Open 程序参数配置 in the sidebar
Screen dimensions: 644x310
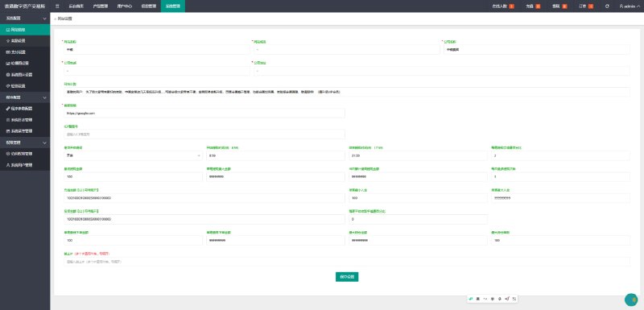(25, 109)
